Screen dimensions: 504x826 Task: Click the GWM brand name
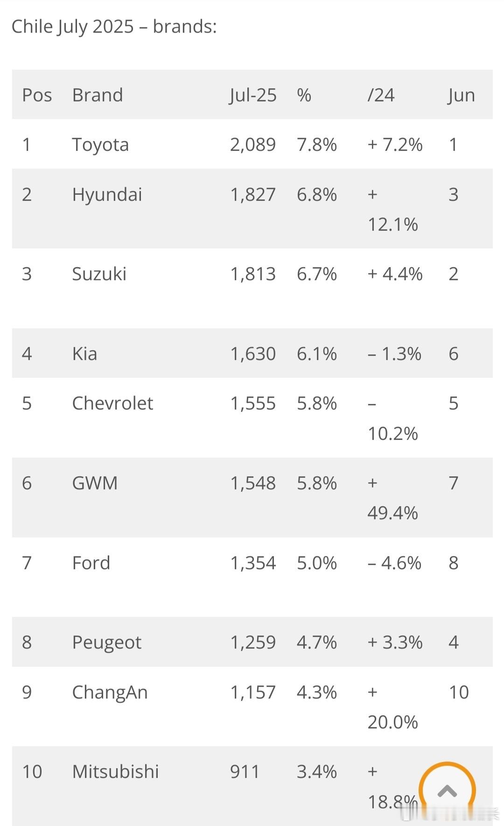95,483
